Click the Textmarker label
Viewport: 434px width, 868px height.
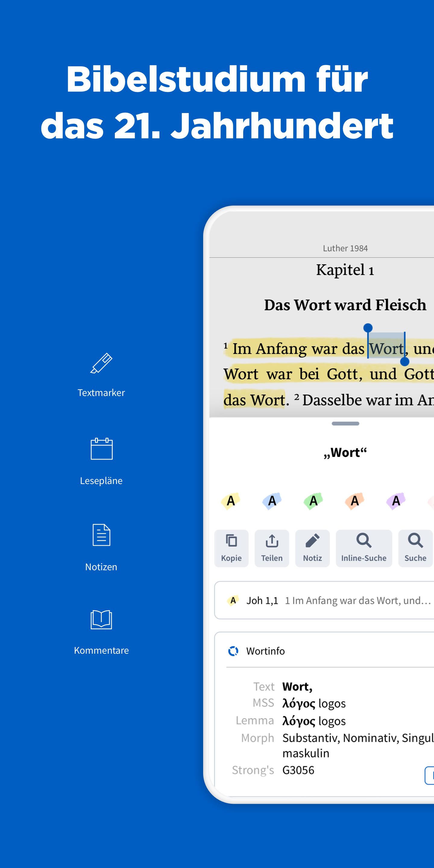click(101, 392)
